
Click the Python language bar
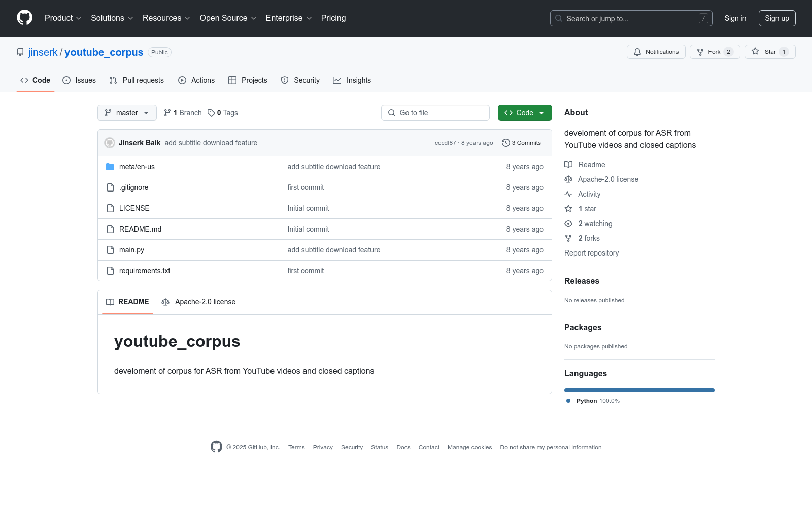[639, 390]
